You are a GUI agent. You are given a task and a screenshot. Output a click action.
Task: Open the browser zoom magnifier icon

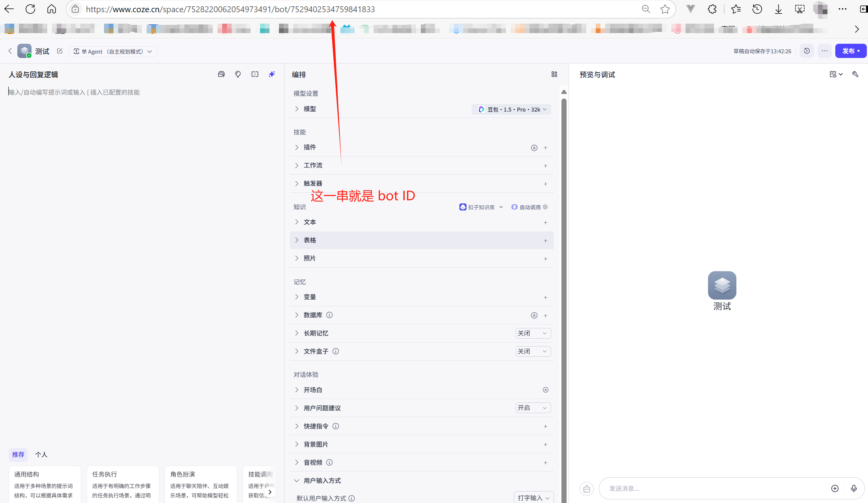click(x=646, y=9)
